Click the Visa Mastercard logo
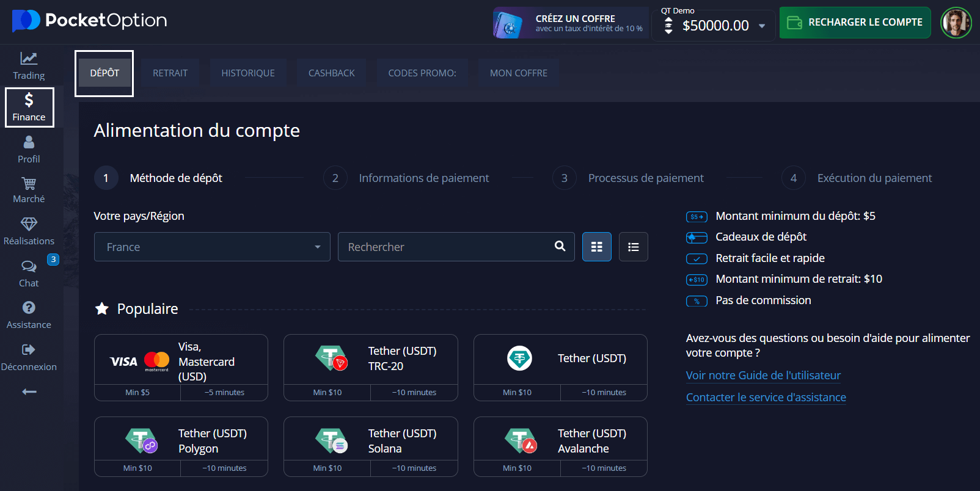The width and height of the screenshot is (980, 491). click(139, 362)
